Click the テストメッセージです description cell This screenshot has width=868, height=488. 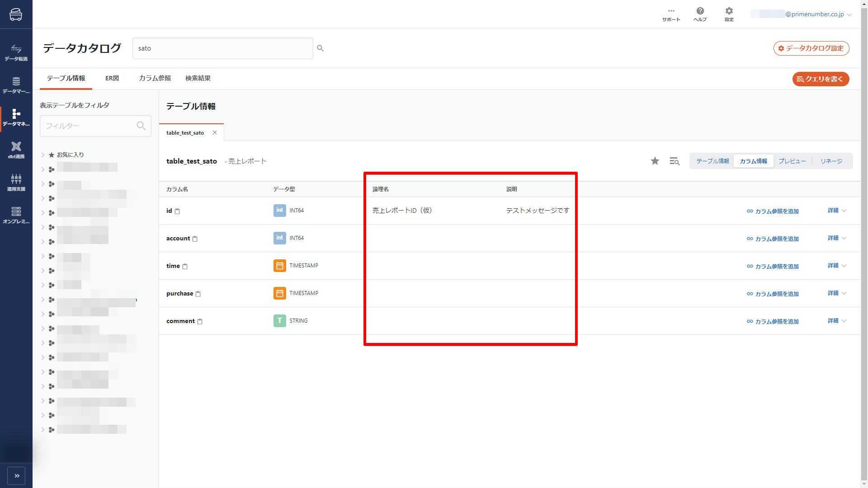[538, 211]
